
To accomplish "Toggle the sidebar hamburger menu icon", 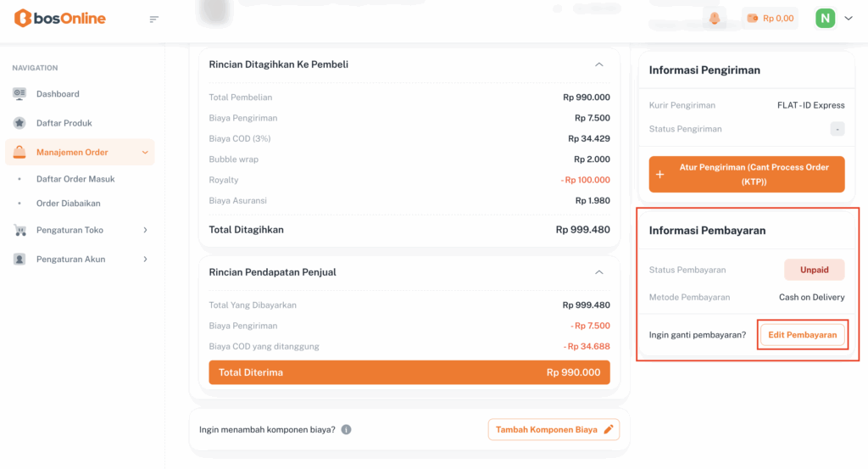I will (x=153, y=19).
